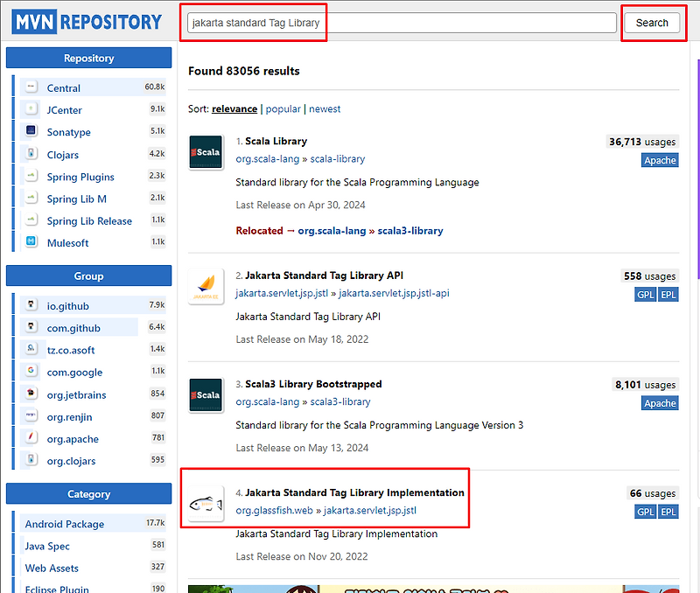Click the 558 usages badge
Image resolution: width=700 pixels, height=593 pixels.
pos(649,276)
